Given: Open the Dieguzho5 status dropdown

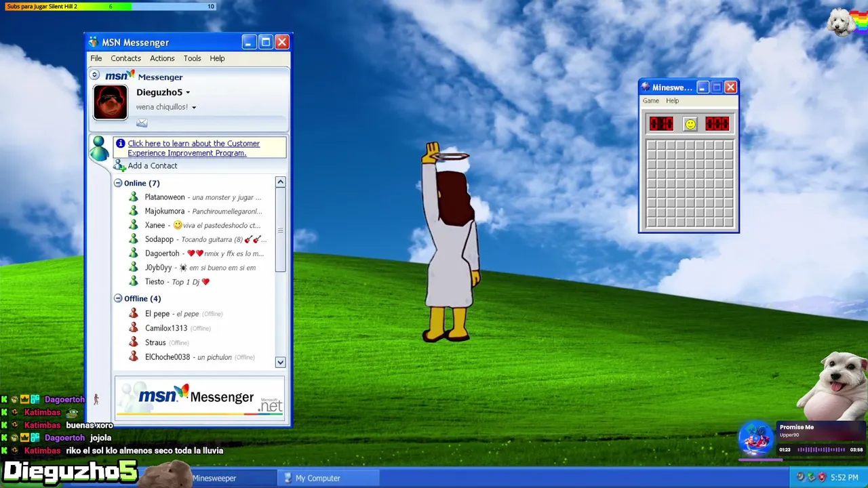Looking at the screenshot, I should pyautogui.click(x=188, y=93).
